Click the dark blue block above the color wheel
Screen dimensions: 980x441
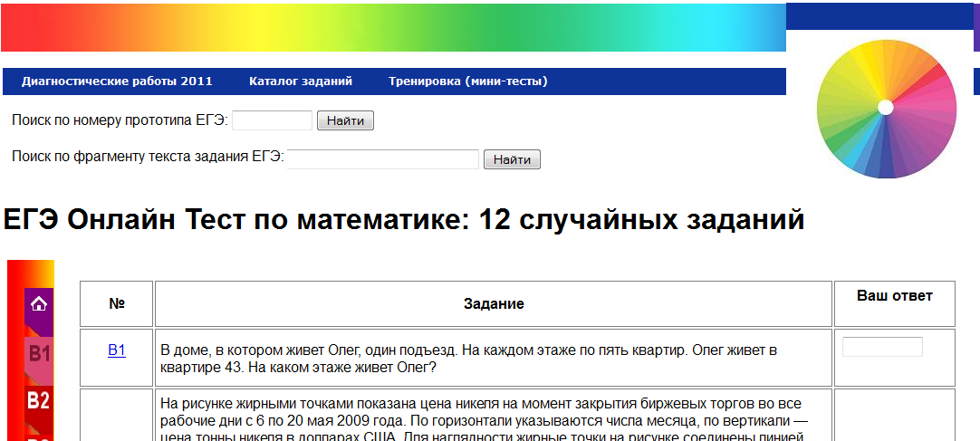tap(878, 16)
